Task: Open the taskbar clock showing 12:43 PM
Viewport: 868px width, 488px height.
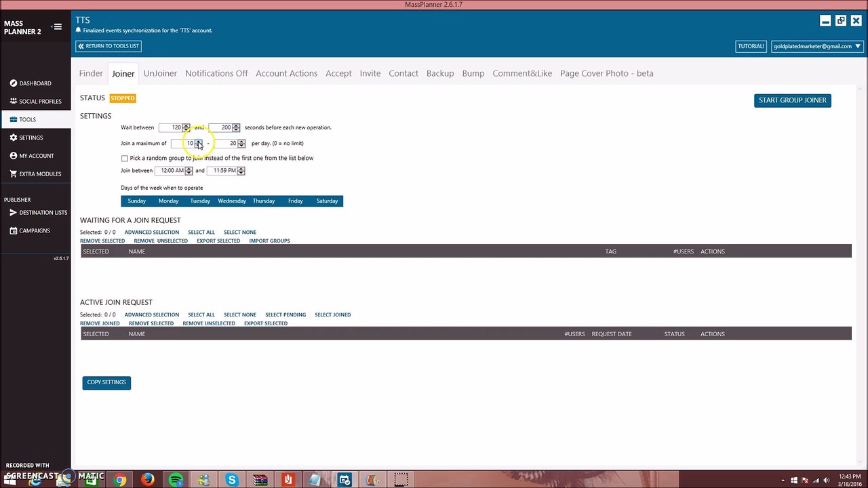Action: [850, 480]
